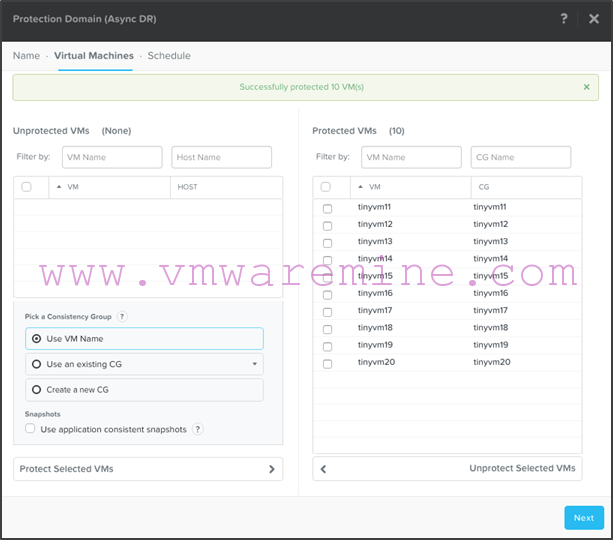
Task: Click the Protect Selected VMs button
Action: [148, 469]
